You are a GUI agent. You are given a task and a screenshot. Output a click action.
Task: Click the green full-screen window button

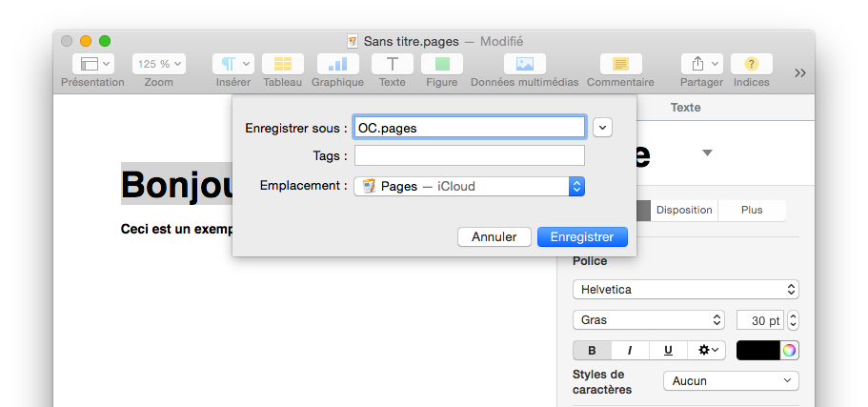pos(105,41)
